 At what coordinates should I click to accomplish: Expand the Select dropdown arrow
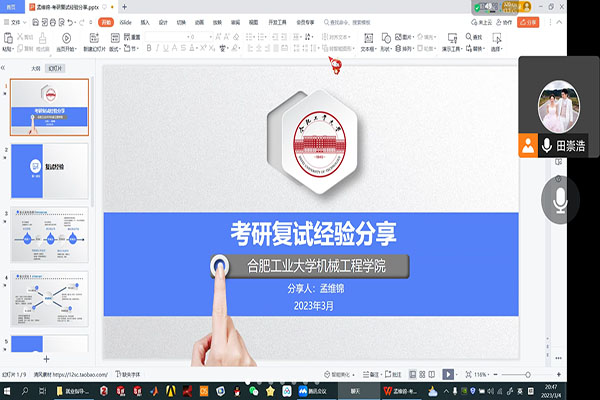coord(501,49)
